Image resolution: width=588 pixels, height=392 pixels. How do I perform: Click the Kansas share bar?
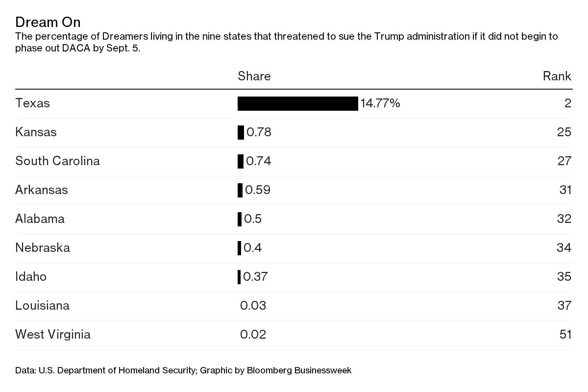coord(241,132)
